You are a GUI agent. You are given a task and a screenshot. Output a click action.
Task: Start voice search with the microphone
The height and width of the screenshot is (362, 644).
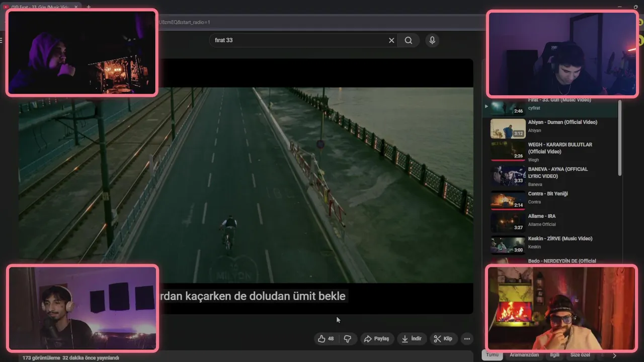(432, 40)
